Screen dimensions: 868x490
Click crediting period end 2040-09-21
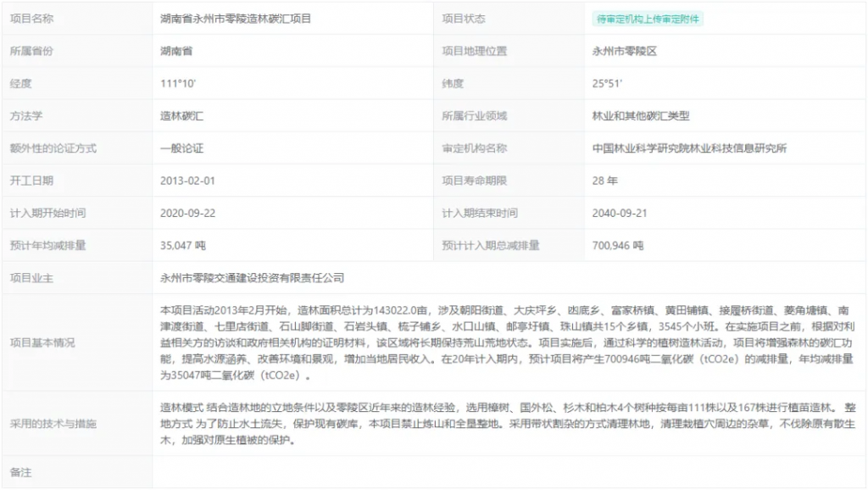pos(620,213)
